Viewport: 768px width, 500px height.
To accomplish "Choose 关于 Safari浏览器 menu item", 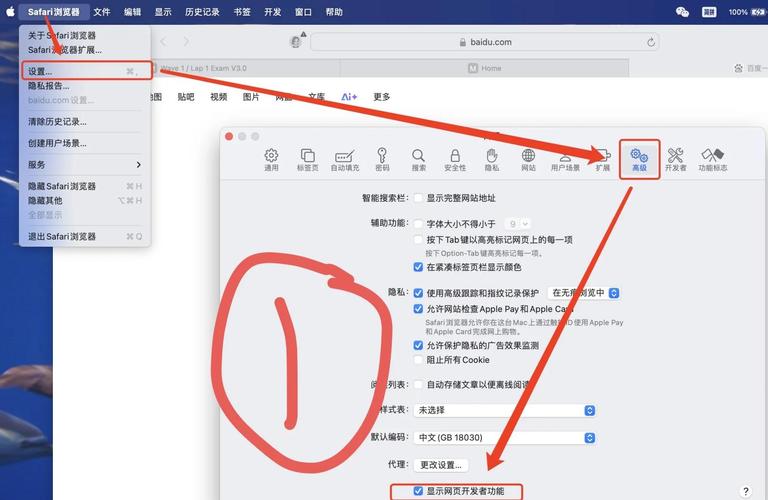I will pos(85,35).
